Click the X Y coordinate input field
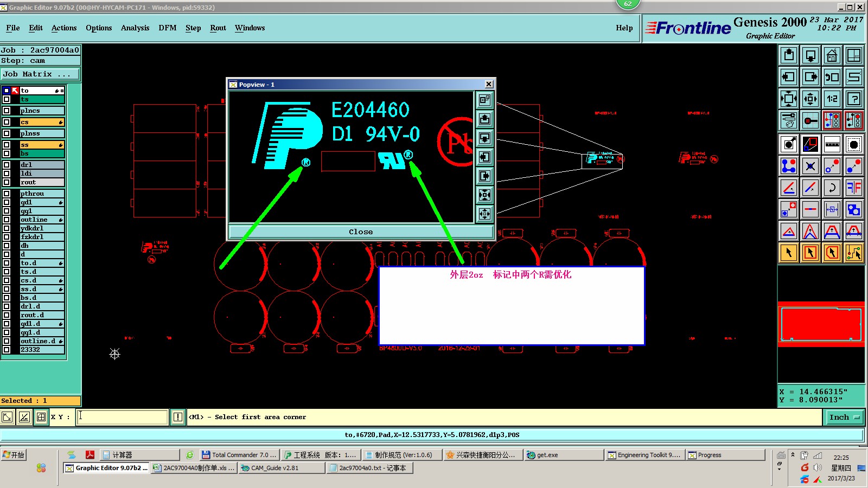This screenshot has width=868, height=488. [x=122, y=417]
